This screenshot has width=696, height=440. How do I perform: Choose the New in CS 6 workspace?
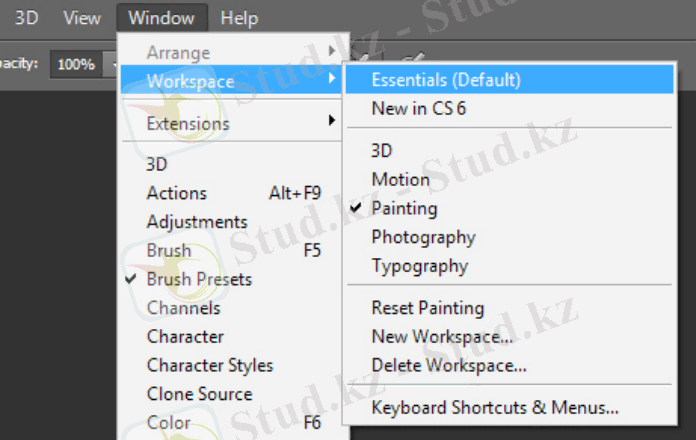coord(418,108)
